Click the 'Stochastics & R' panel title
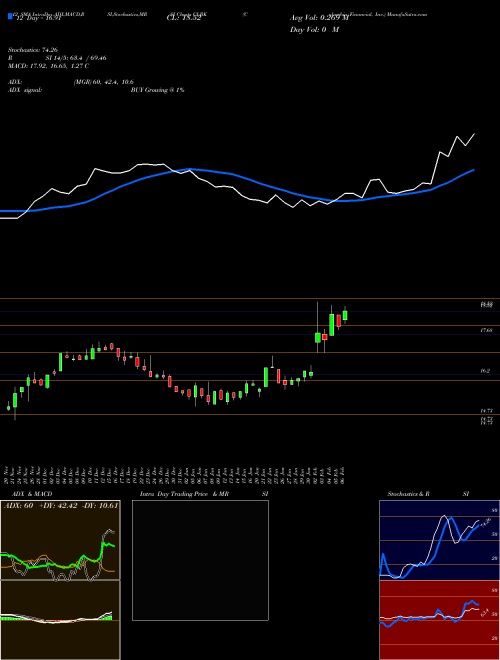 (409, 494)
